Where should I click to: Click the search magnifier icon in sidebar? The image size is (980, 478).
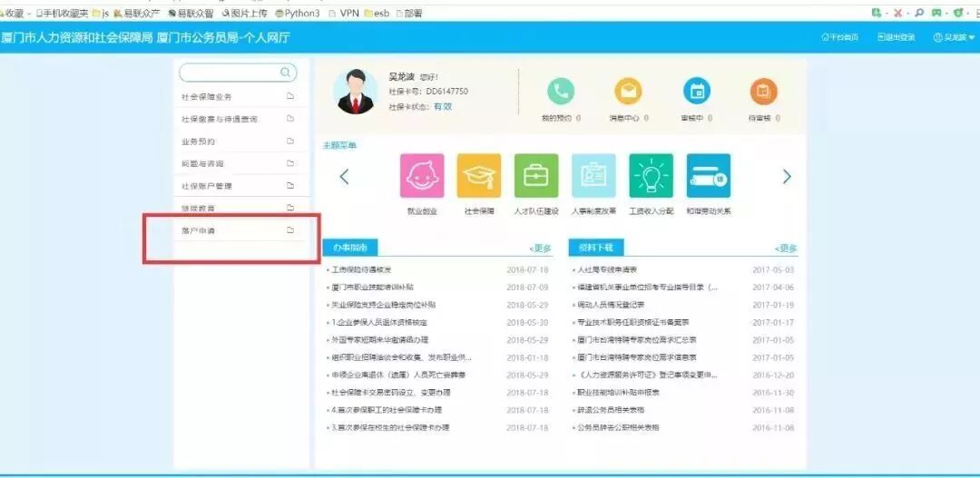(285, 73)
